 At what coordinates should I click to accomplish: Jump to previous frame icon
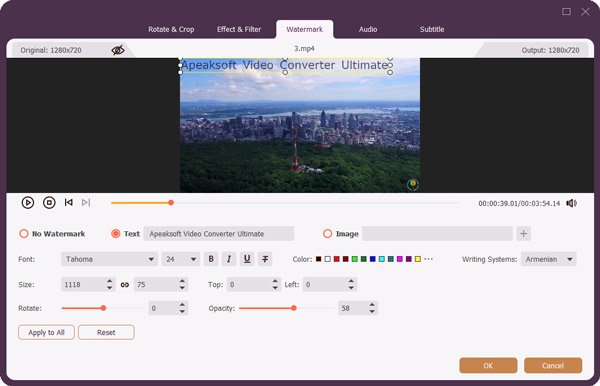(x=68, y=202)
